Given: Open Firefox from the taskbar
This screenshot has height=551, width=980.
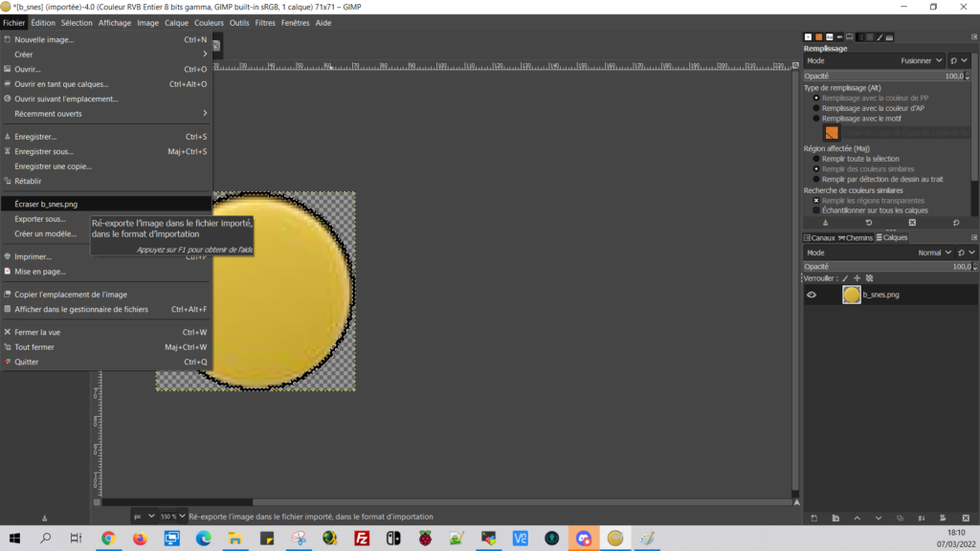Looking at the screenshot, I should (140, 538).
